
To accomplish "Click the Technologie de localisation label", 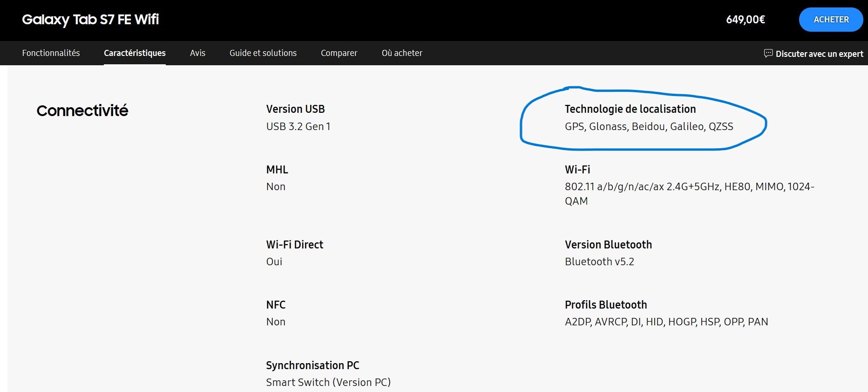I will tap(630, 109).
